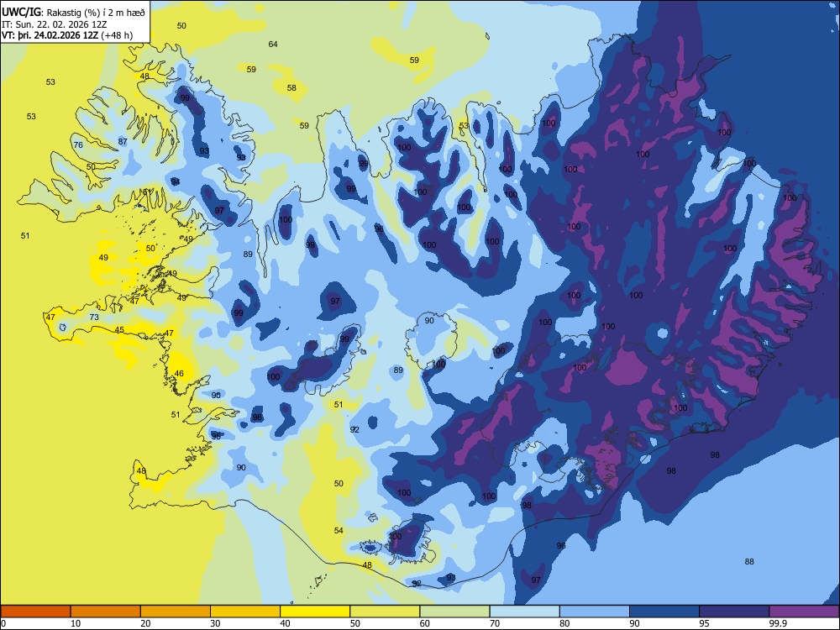Select the '88' value over the southeast sea
This screenshot has height=630, width=840.
[x=749, y=561]
